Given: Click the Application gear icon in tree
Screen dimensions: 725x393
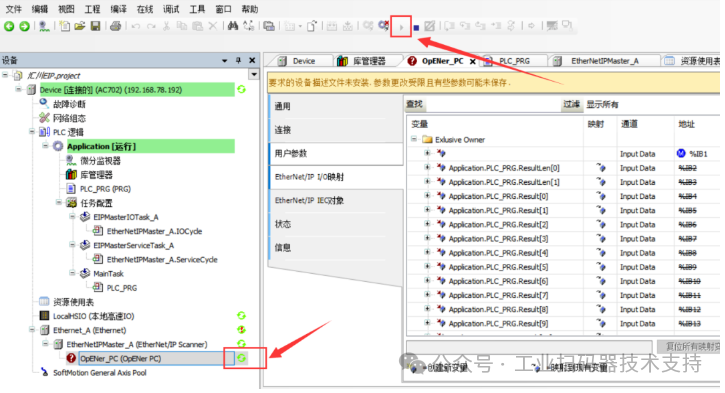Looking at the screenshot, I should [x=58, y=146].
